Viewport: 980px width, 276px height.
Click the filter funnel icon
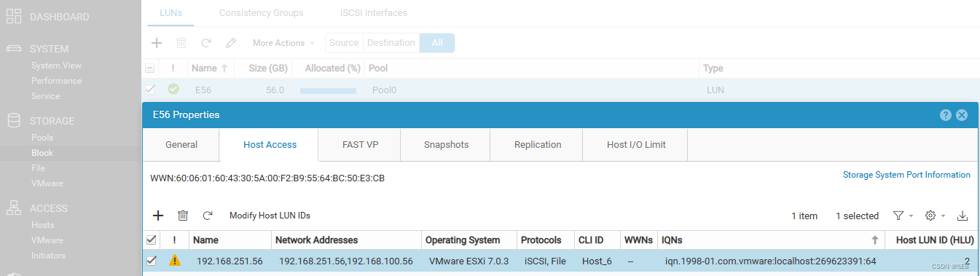click(898, 216)
